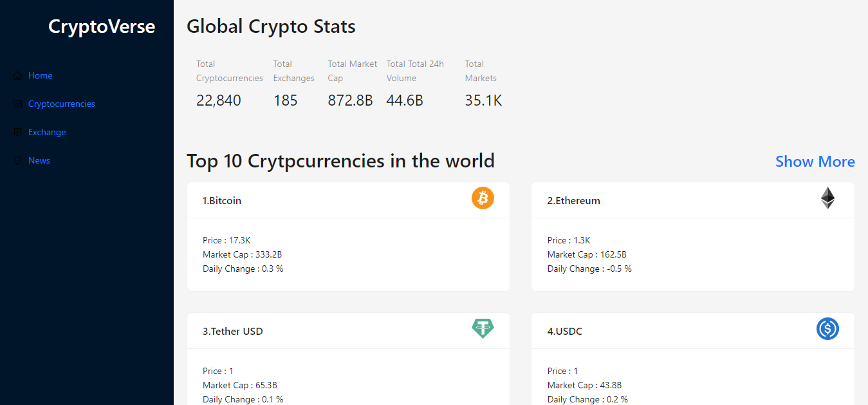Click Ethereum's Market Cap : 162.5B text

click(x=587, y=255)
